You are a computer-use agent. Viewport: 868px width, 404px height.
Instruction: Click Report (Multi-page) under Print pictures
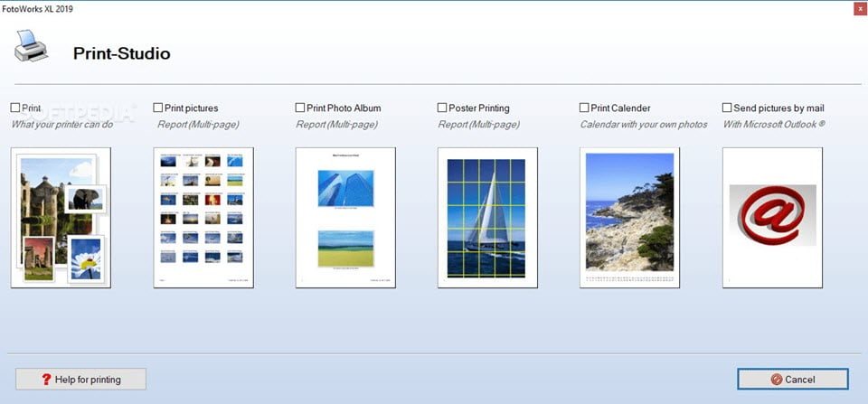coord(198,125)
